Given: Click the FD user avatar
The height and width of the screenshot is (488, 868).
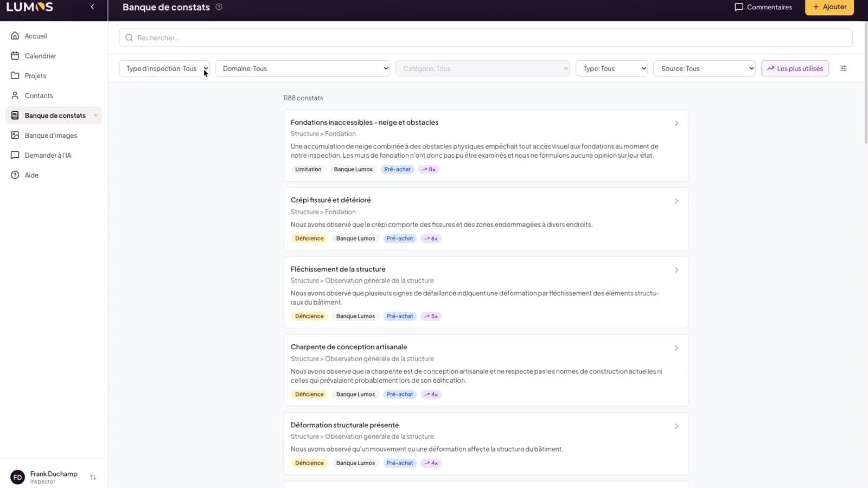Looking at the screenshot, I should click(17, 477).
